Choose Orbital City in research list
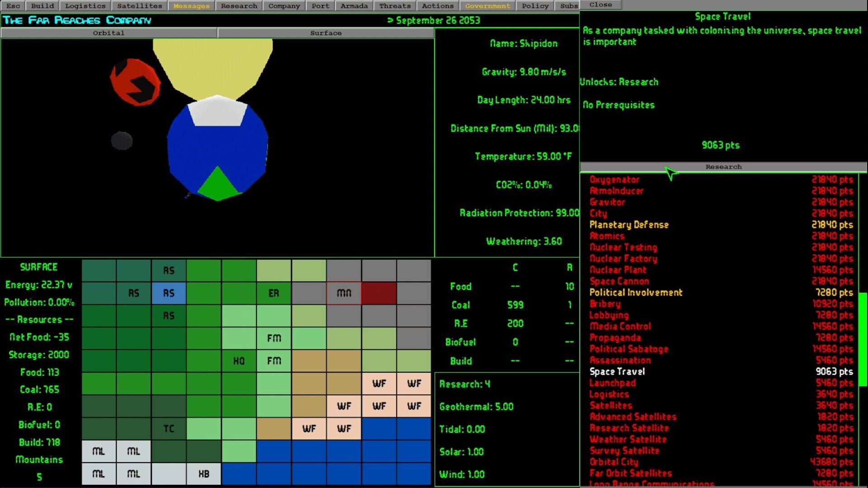 click(x=614, y=462)
